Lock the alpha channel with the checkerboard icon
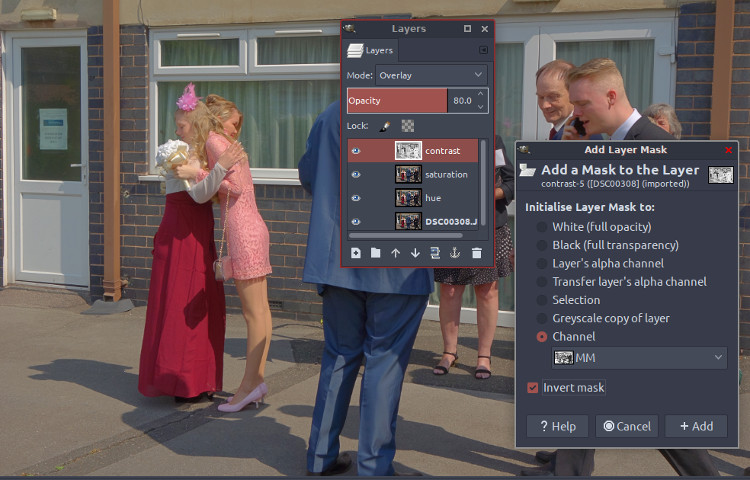 (408, 126)
